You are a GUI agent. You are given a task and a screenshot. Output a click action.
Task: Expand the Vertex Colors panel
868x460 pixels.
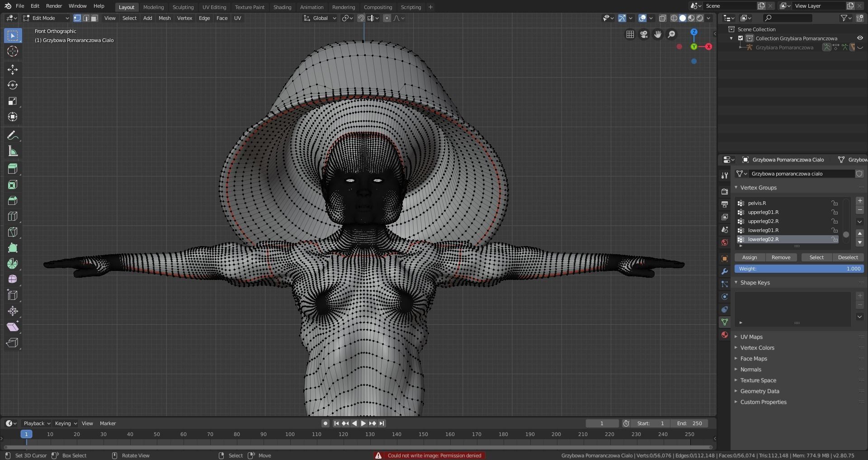736,347
